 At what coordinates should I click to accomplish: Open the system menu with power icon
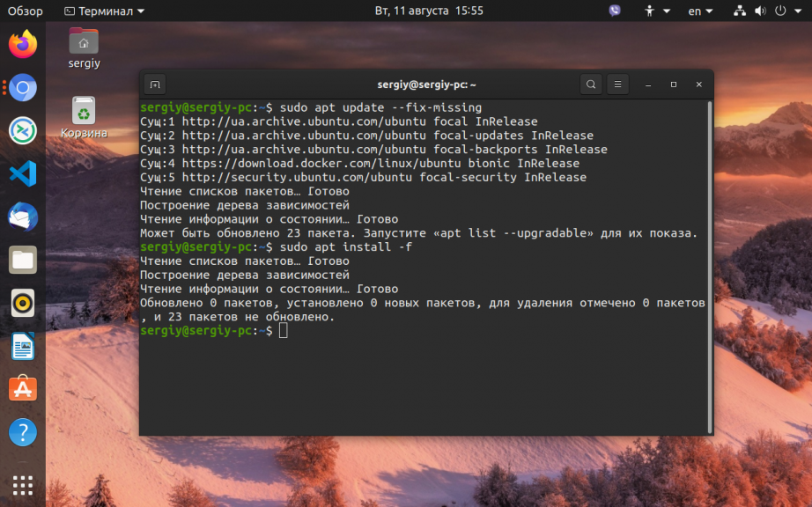pos(779,11)
